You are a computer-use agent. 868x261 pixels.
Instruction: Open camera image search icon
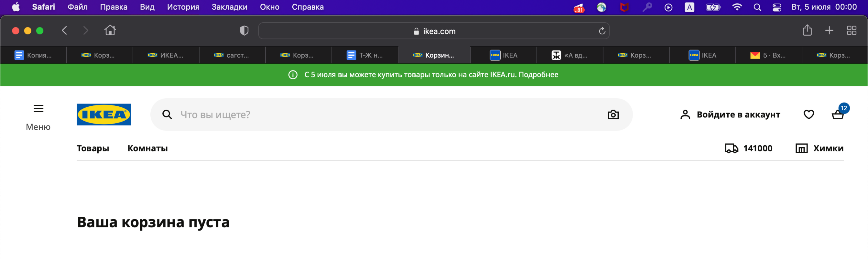(613, 114)
